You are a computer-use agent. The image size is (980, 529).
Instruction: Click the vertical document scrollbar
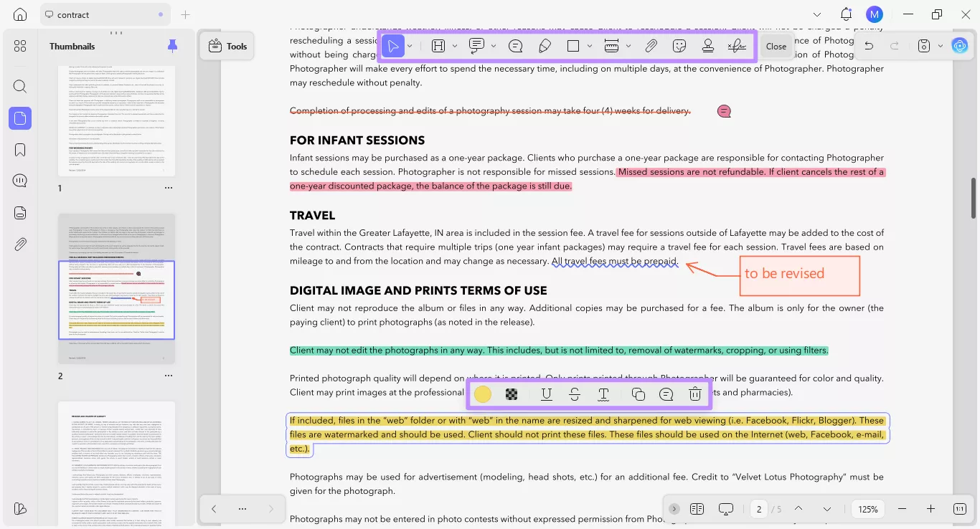click(974, 198)
